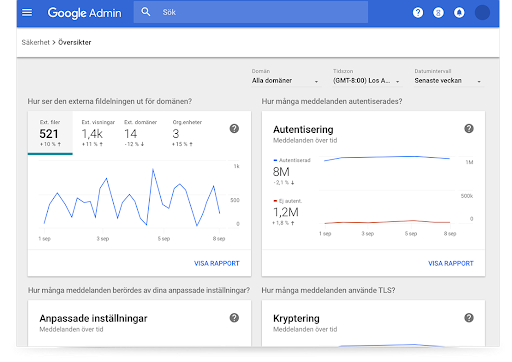Viewport: 512px width, 362px height.
Task: Click heading about anpassade inställningar messages
Action: tap(139, 290)
